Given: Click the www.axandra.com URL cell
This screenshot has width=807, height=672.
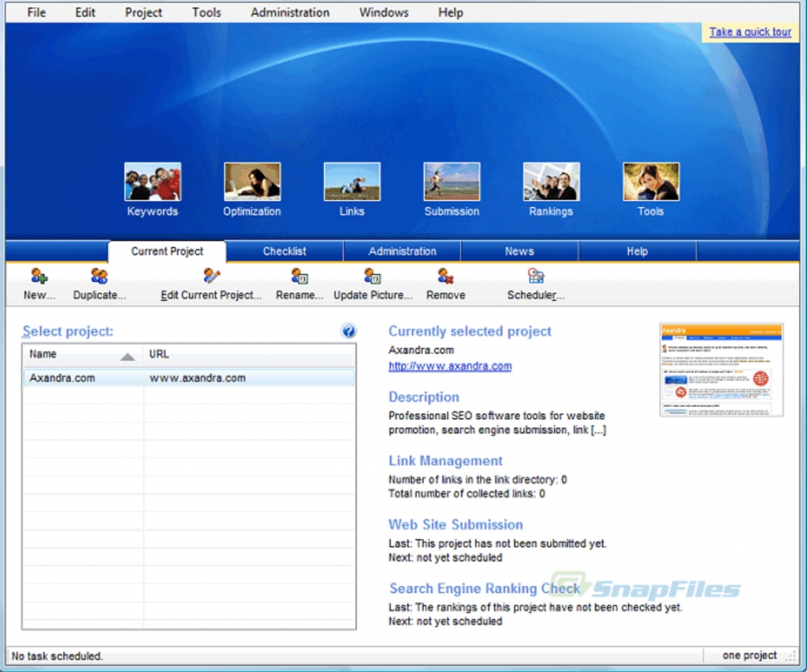Looking at the screenshot, I should coord(198,377).
